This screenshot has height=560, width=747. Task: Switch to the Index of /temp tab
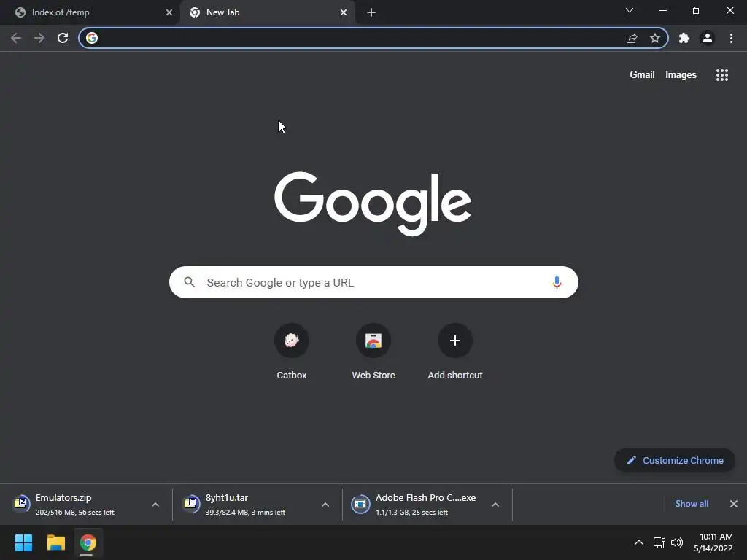coord(90,12)
